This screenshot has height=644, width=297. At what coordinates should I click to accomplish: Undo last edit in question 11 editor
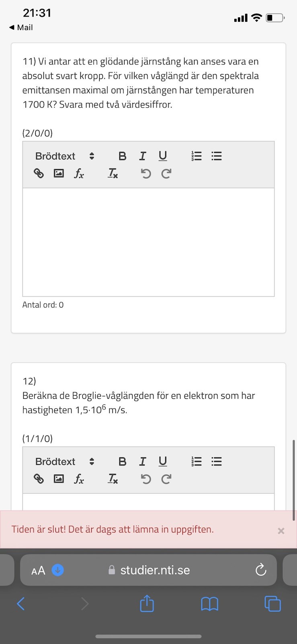click(x=146, y=173)
